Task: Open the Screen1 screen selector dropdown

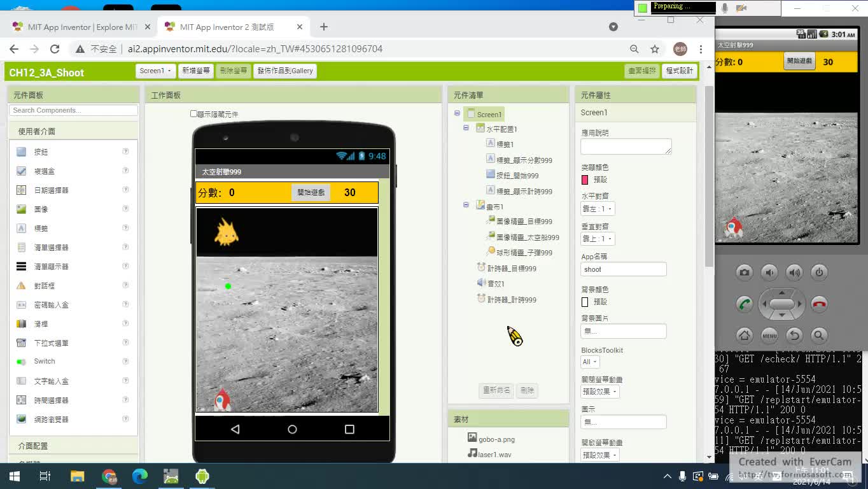Action: (x=155, y=71)
